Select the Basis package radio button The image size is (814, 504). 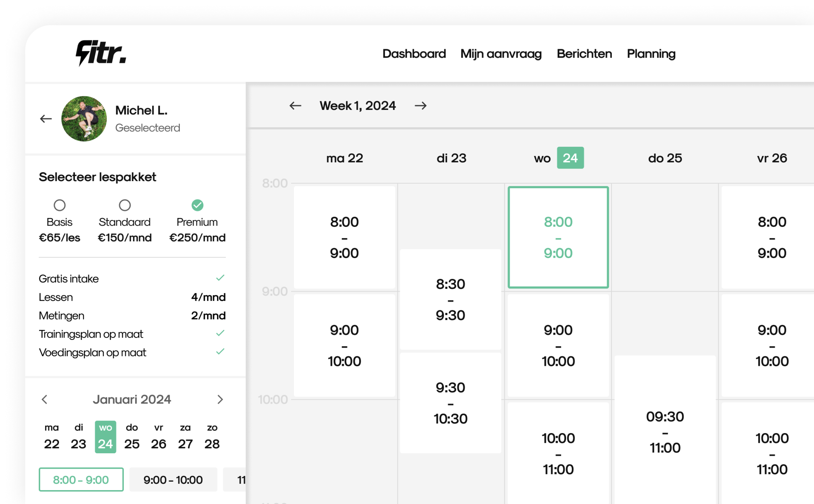coord(60,205)
